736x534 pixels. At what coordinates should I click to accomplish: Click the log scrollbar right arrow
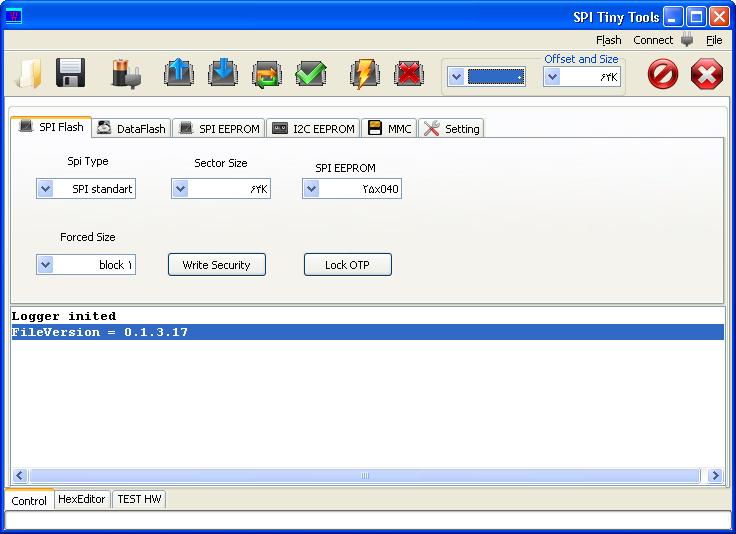coord(715,475)
